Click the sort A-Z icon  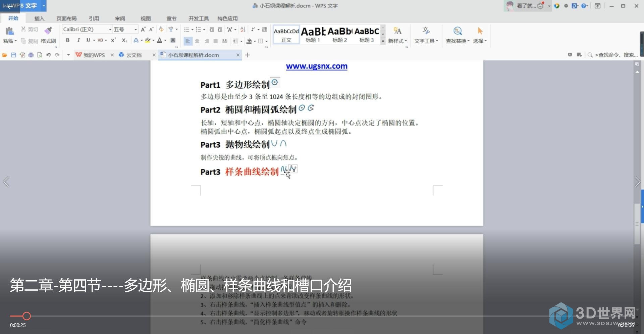[243, 30]
